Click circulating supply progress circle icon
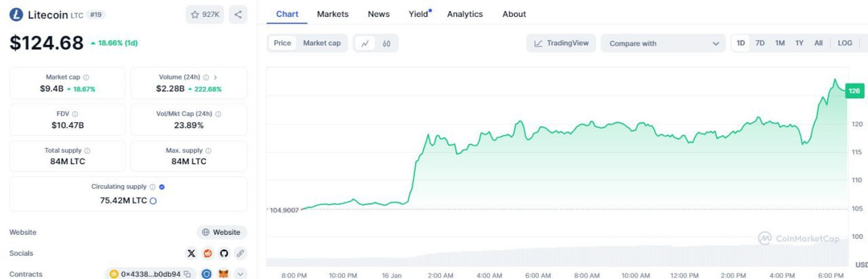Viewport: 868px width, 279px height. coord(153,201)
